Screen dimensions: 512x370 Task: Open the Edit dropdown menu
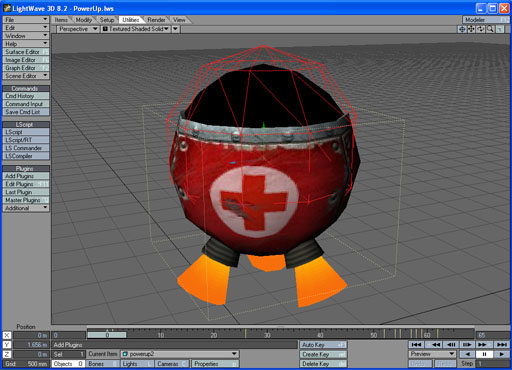[26, 28]
